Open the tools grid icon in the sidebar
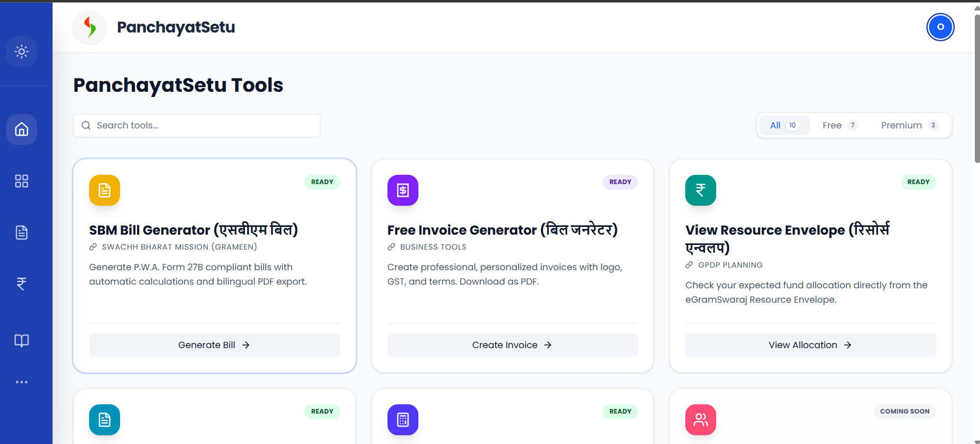This screenshot has height=444, width=980. pyautogui.click(x=22, y=180)
